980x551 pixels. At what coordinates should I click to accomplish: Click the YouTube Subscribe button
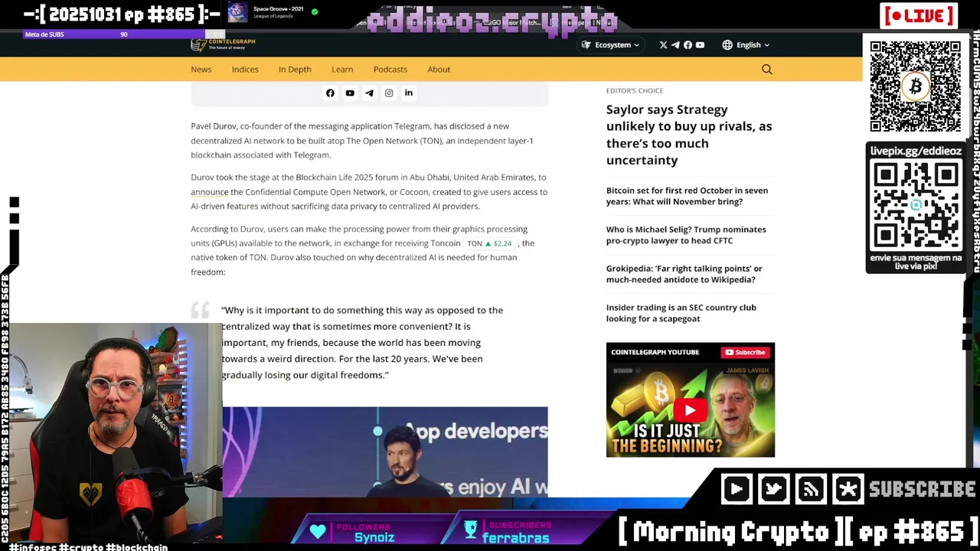point(746,352)
